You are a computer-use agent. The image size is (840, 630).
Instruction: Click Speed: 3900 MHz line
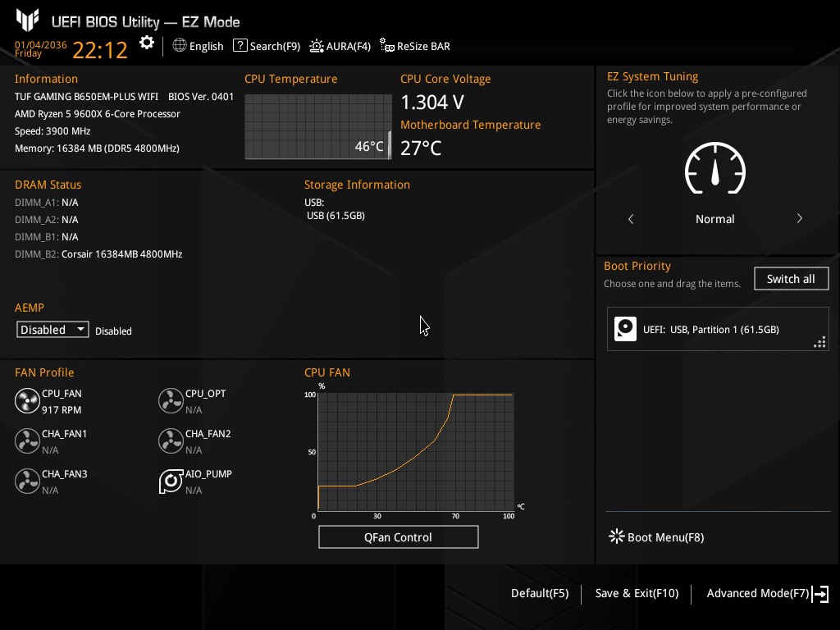[52, 130]
